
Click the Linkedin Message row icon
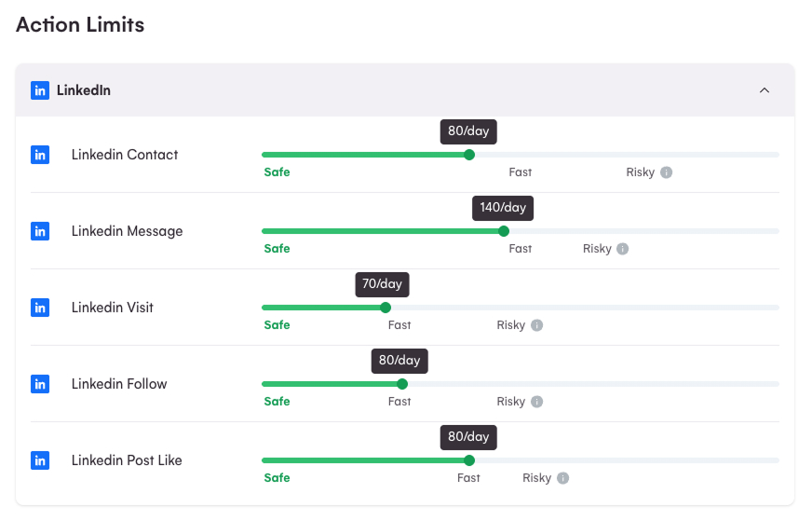[x=40, y=231]
